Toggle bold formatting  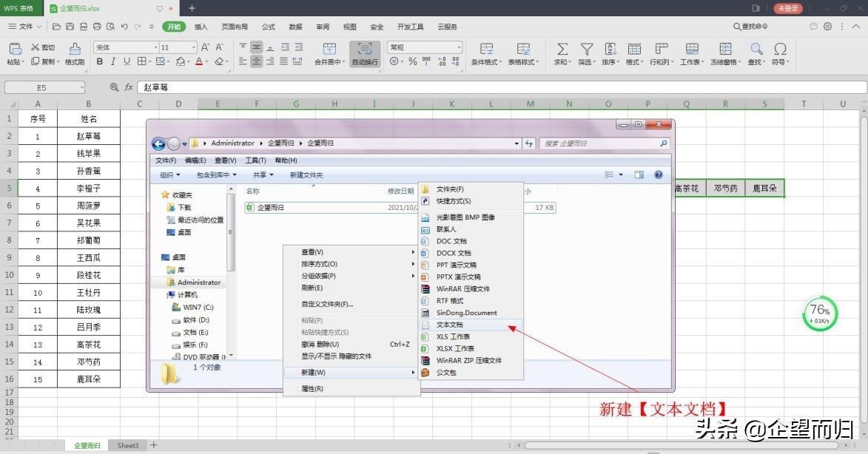(100, 61)
